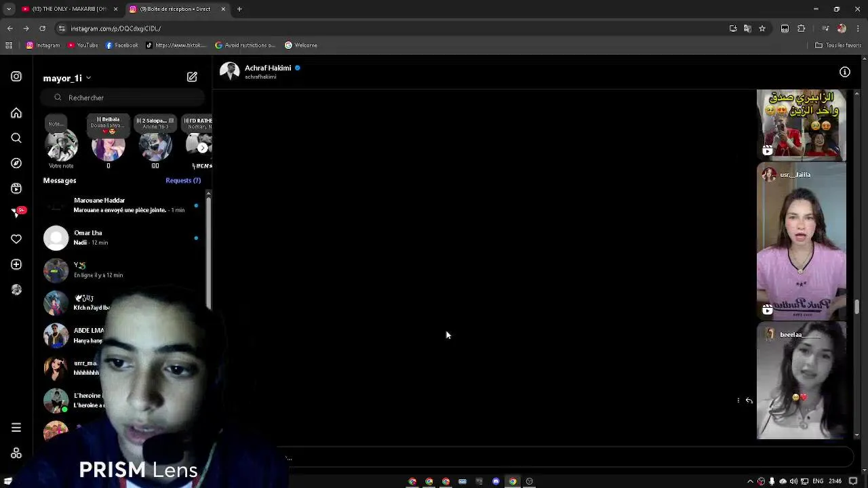Switch to the THE ONLY - MAKARIB YouTube tab
The height and width of the screenshot is (488, 868).
coord(70,9)
